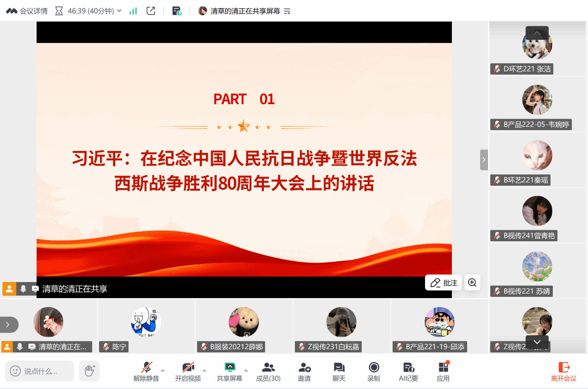This screenshot has width=588, height=389.
Task: Click the 批注 annotate button
Action: click(x=444, y=282)
